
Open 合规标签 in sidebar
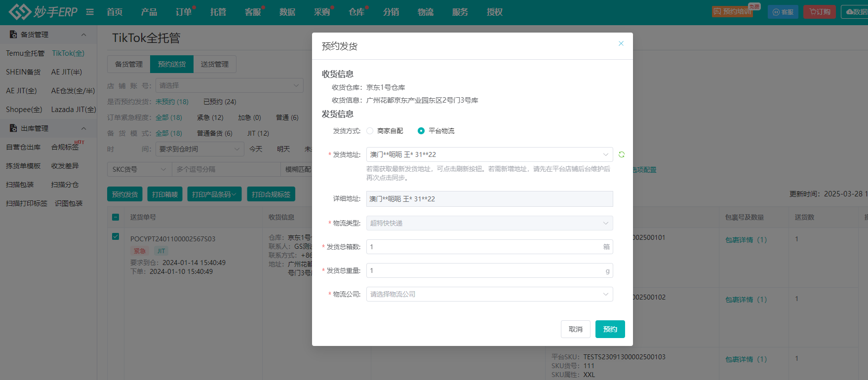(65, 147)
